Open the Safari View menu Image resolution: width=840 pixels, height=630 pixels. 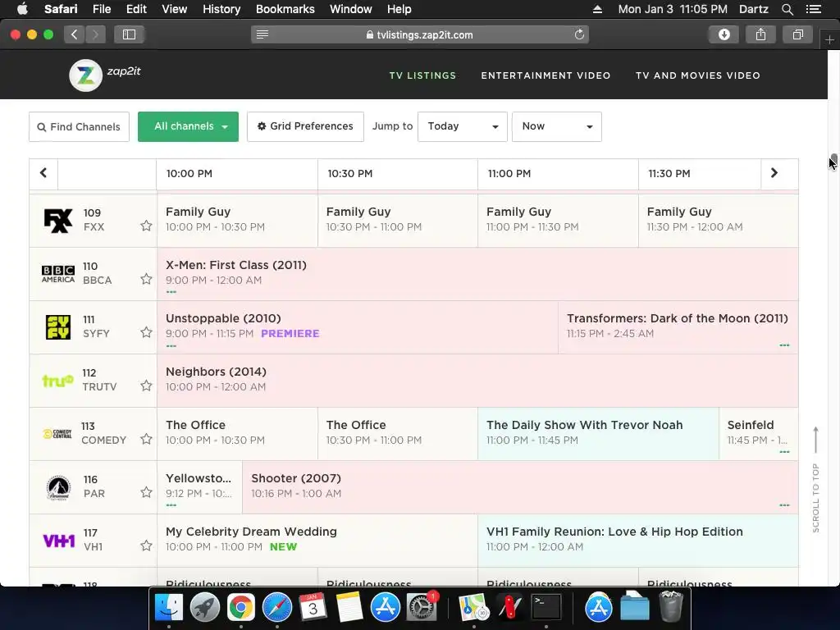[174, 9]
